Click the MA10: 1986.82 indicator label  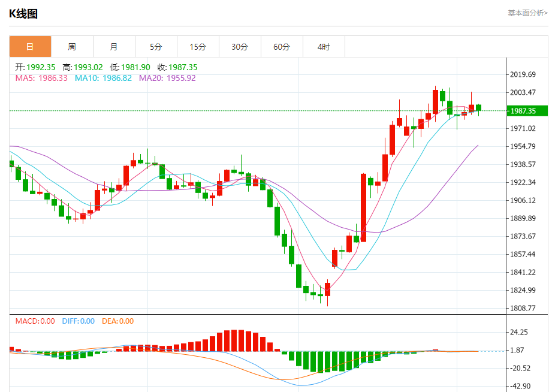(x=103, y=78)
